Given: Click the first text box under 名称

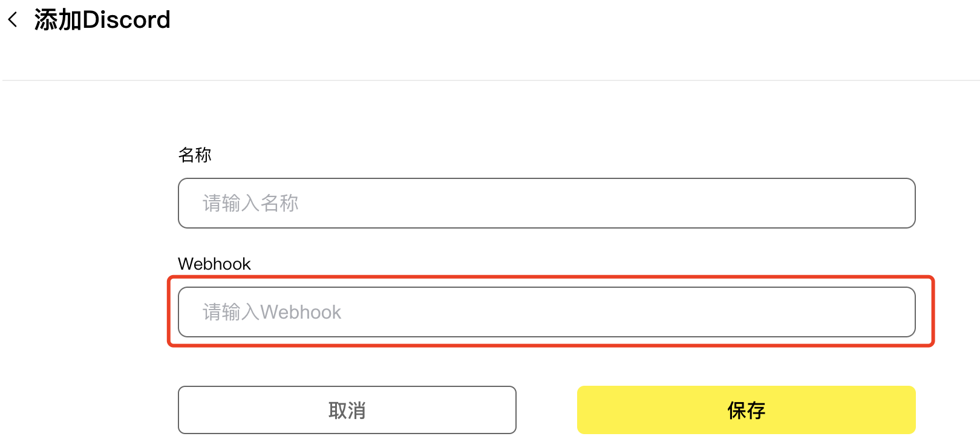Looking at the screenshot, I should (x=546, y=203).
